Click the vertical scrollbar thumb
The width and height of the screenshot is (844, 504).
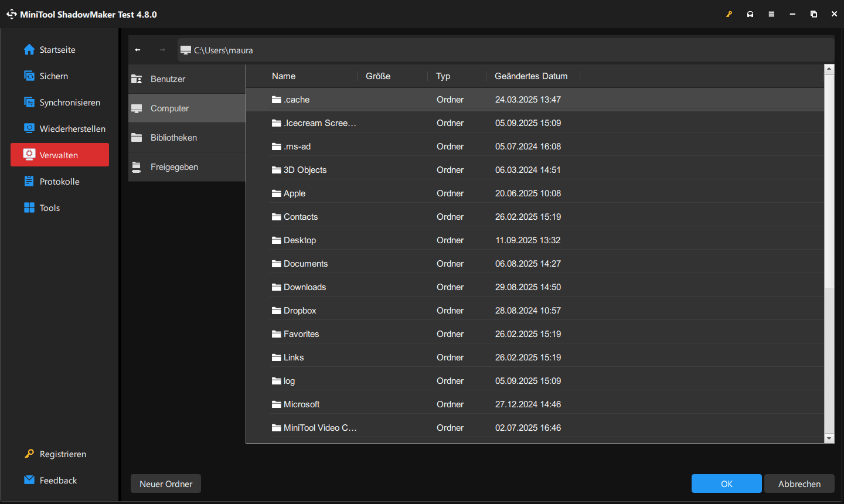[829, 181]
